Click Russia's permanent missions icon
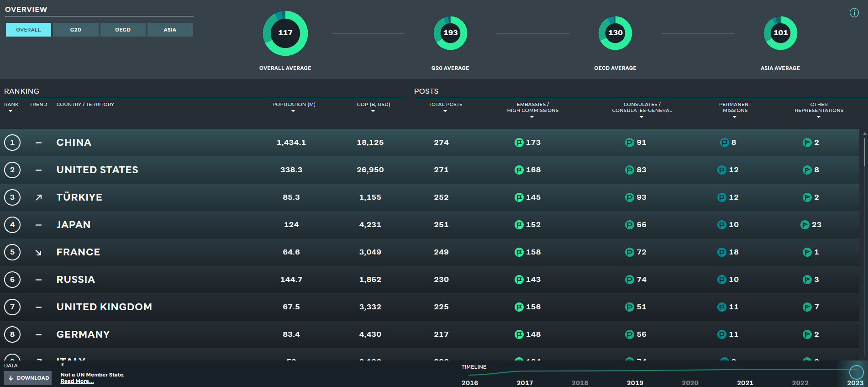Image resolution: width=868 pixels, height=387 pixels. pyautogui.click(x=721, y=280)
